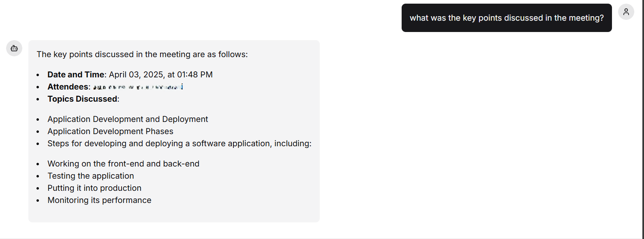
Task: Select the 'April 03, 2025, at 01:48 PM' text
Action: click(x=161, y=75)
